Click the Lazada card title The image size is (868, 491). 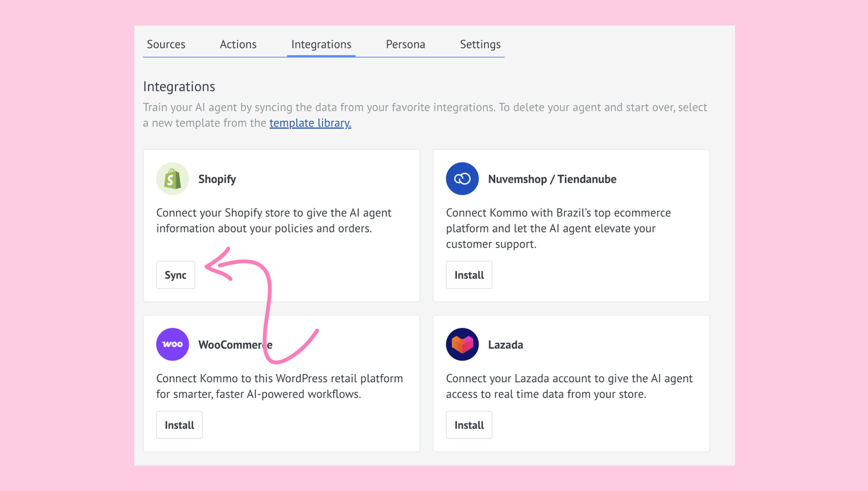tap(505, 345)
